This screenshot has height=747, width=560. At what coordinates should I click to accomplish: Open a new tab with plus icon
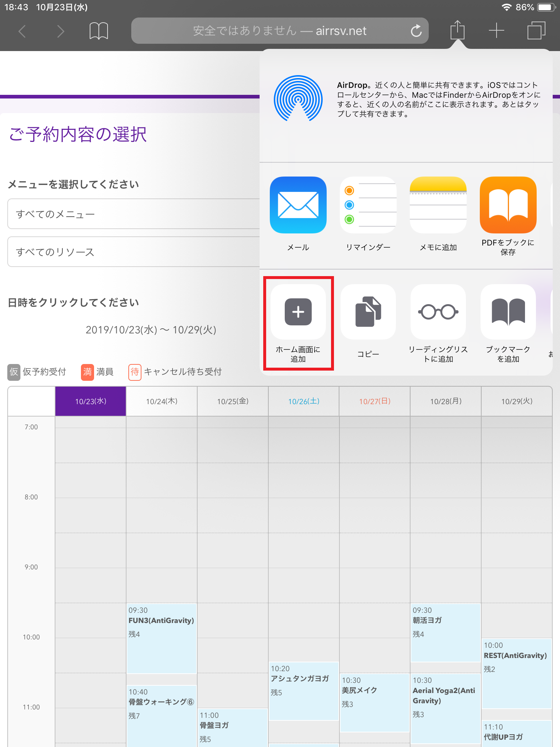click(x=496, y=31)
